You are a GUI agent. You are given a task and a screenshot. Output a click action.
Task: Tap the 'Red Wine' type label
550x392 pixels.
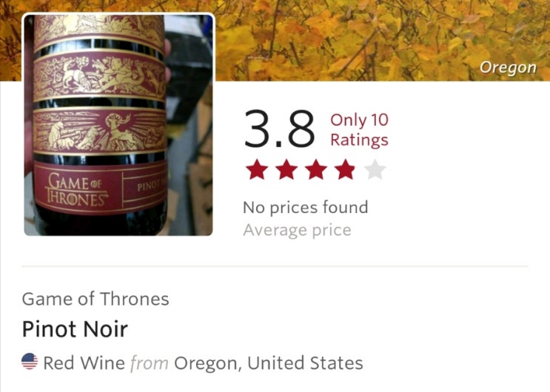pos(84,363)
